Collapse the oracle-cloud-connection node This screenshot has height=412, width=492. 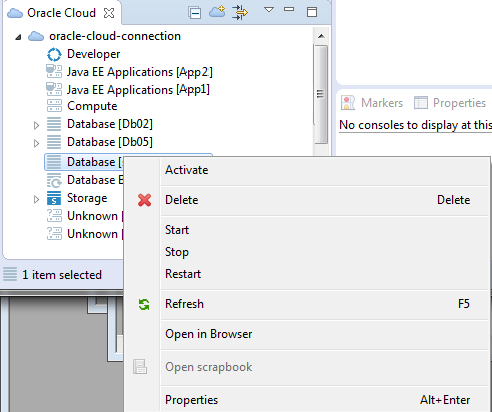[18, 37]
